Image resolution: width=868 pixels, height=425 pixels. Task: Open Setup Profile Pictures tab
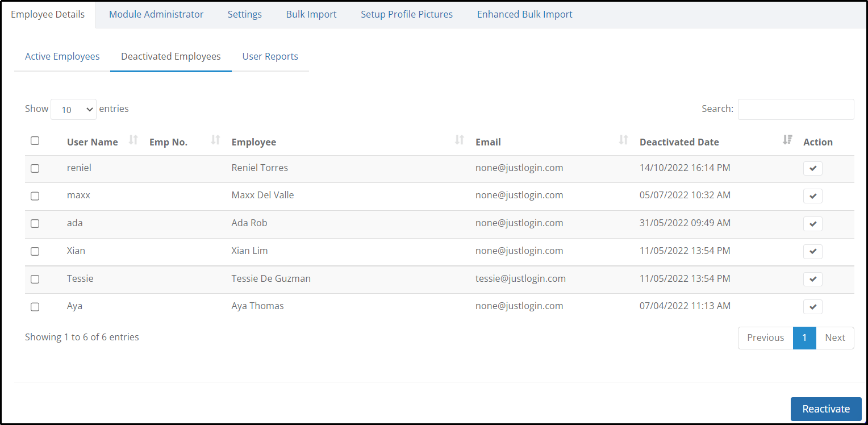pyautogui.click(x=407, y=14)
